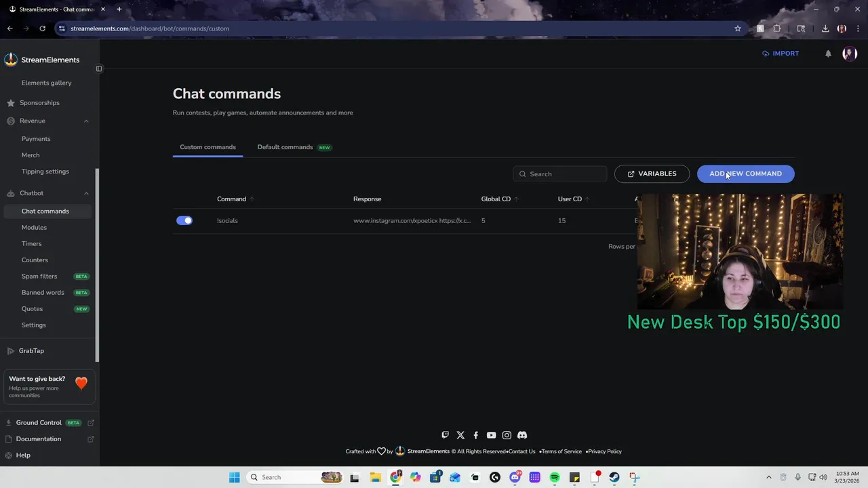Open Chrome extensions puzzle icon
The image size is (868, 488).
777,28
